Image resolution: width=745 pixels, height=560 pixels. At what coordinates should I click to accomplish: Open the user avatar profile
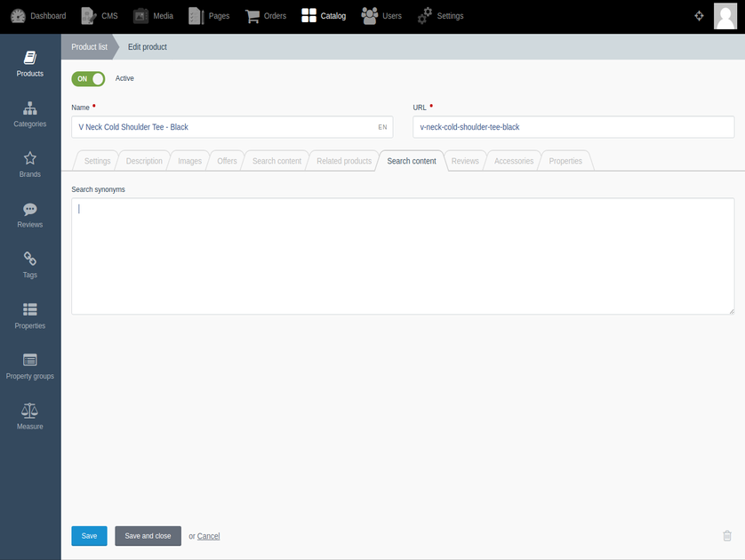[x=725, y=16]
